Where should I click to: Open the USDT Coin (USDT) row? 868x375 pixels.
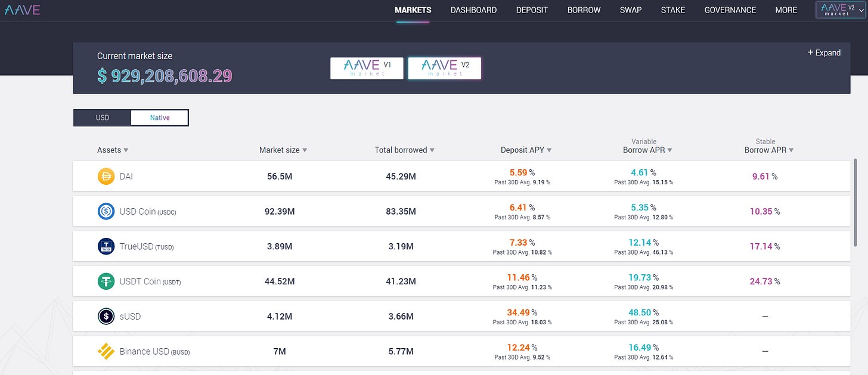tap(461, 281)
